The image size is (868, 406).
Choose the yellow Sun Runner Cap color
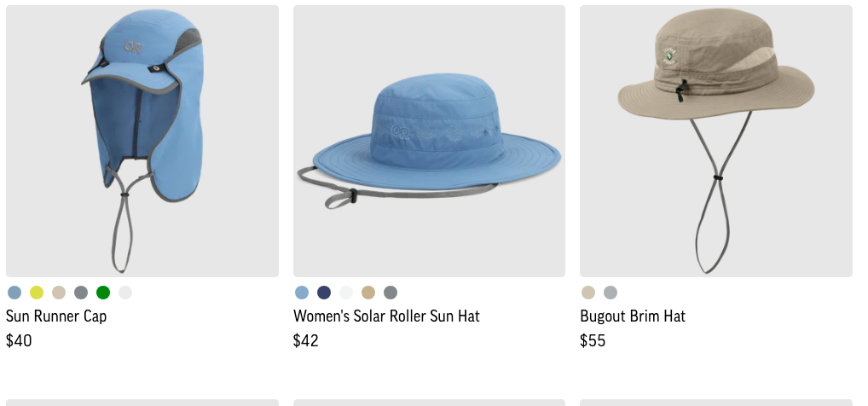(x=37, y=293)
